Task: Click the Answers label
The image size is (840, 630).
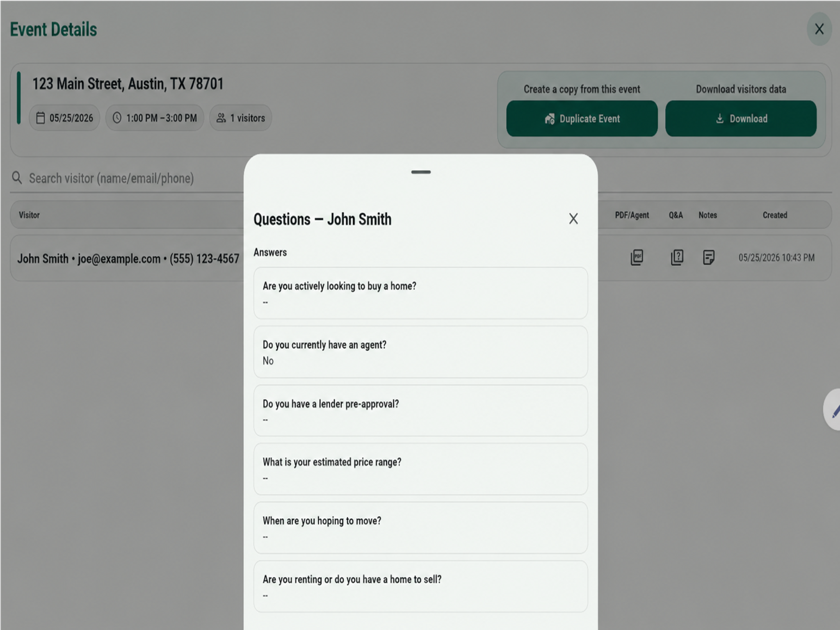Action: point(270,252)
